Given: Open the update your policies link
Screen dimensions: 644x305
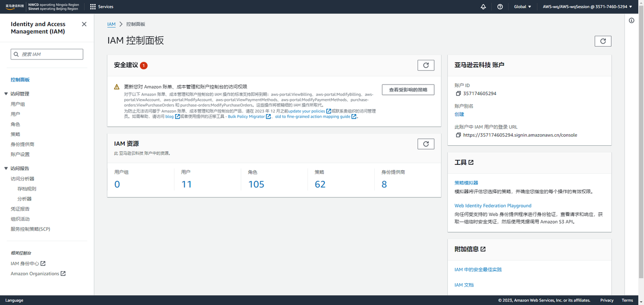Looking at the screenshot, I should 309,111.
